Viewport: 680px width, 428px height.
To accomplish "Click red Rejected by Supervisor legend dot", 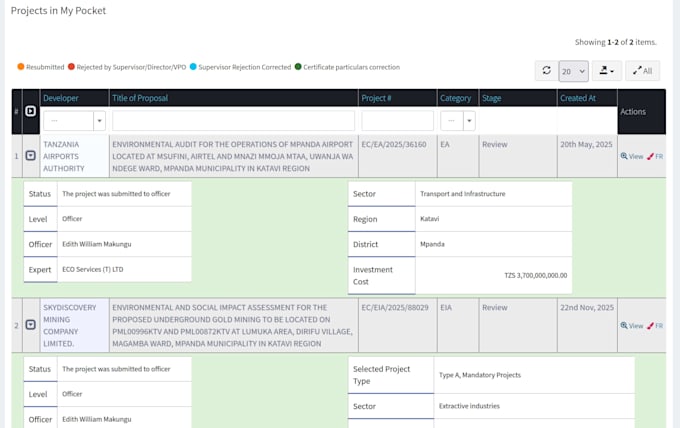I will point(71,66).
